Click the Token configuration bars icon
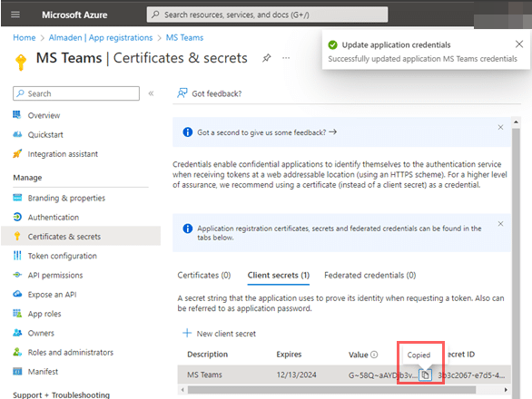Image resolution: width=532 pixels, height=399 pixels. [17, 255]
